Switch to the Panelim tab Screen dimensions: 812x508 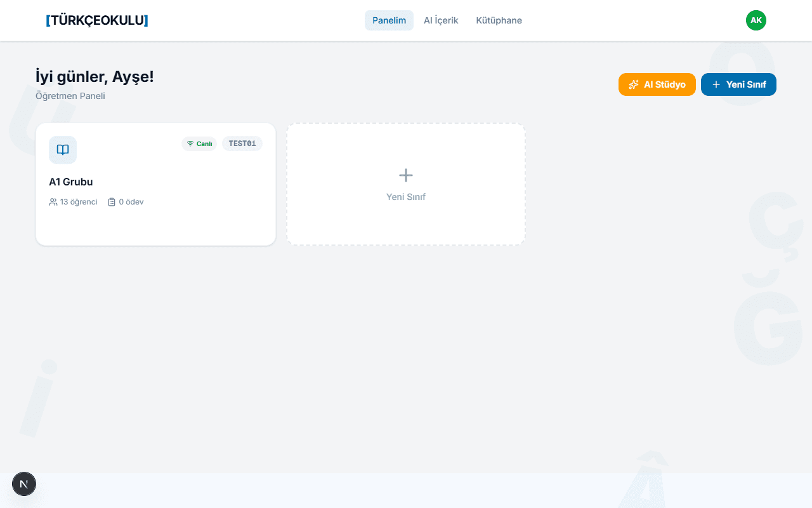tap(389, 20)
